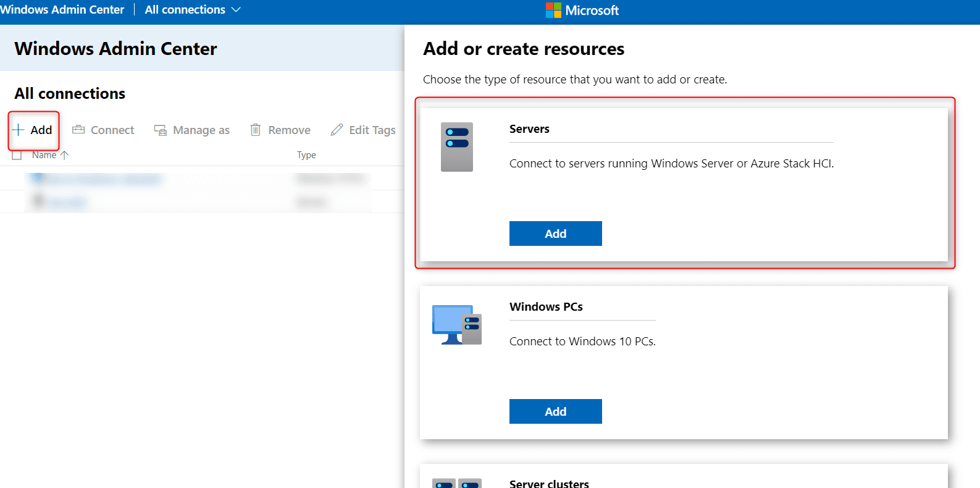Image resolution: width=980 pixels, height=488 pixels.
Task: Click the Windows PCs card title
Action: pos(546,307)
